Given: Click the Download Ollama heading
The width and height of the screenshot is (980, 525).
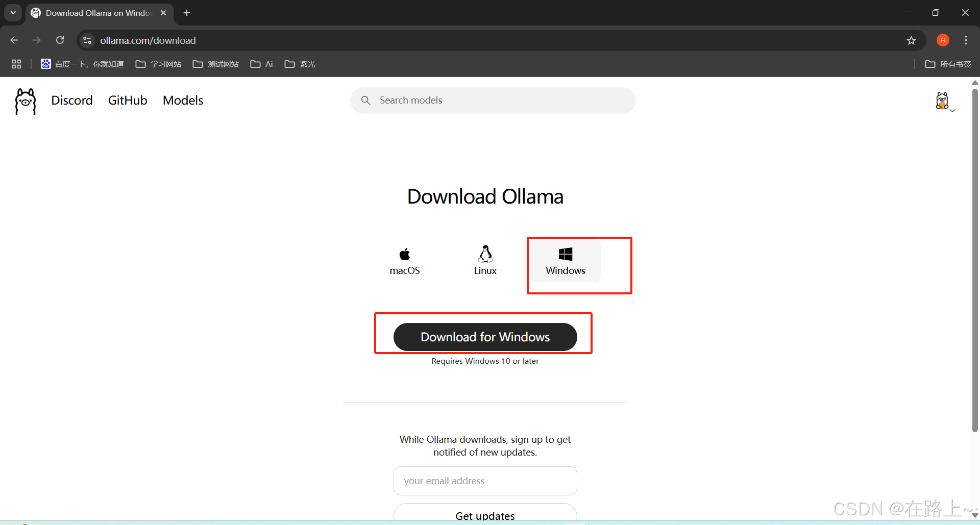Looking at the screenshot, I should pyautogui.click(x=485, y=196).
